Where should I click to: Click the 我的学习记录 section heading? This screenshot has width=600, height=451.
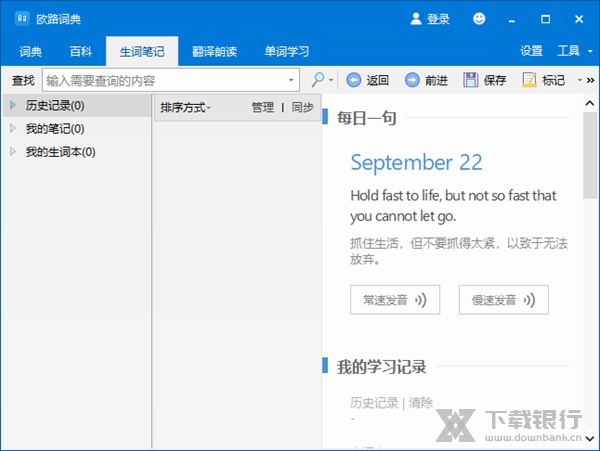point(382,366)
